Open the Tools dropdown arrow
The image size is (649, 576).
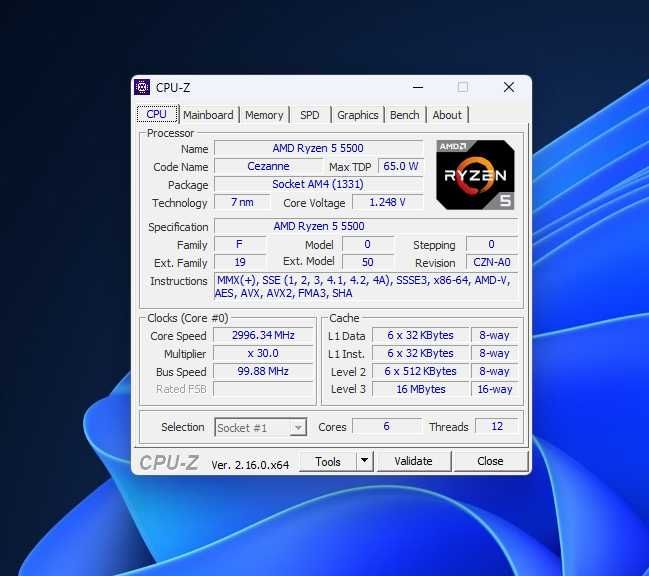(364, 461)
